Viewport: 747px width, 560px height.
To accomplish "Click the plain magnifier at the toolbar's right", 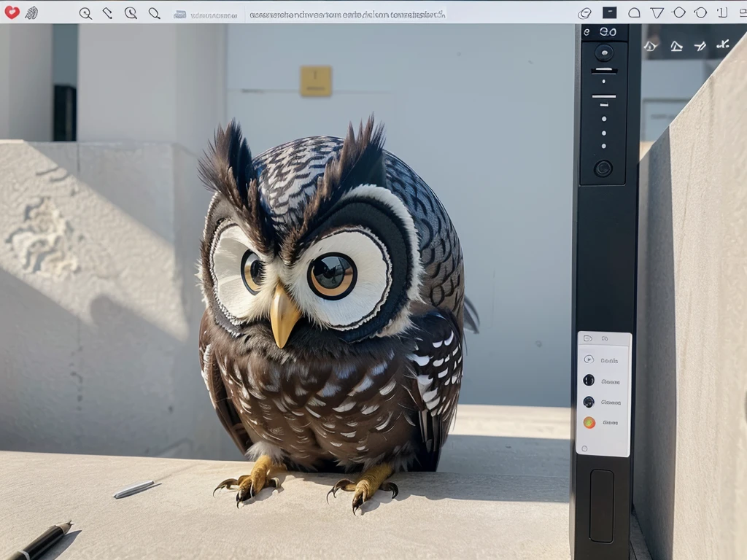I will click(x=153, y=13).
